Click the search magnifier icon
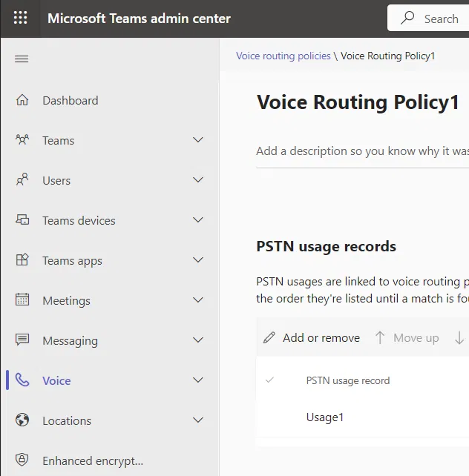469x476 pixels. pyautogui.click(x=407, y=18)
